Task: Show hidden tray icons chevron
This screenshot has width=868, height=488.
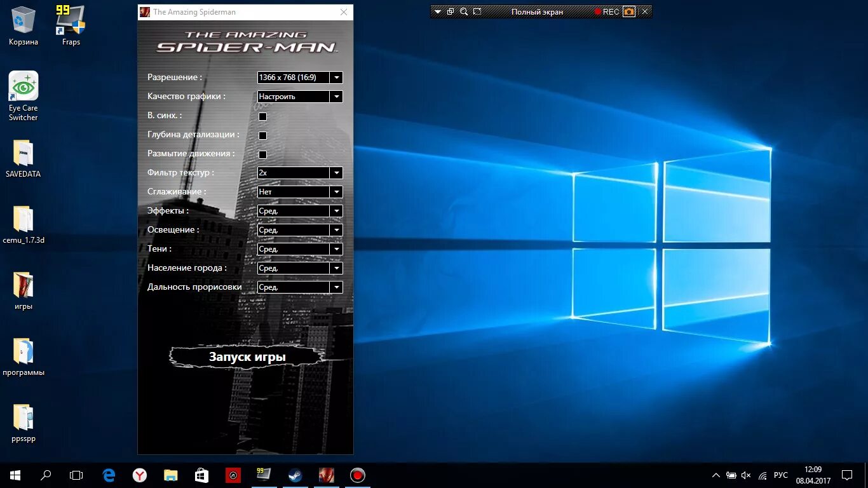Action: point(716,475)
